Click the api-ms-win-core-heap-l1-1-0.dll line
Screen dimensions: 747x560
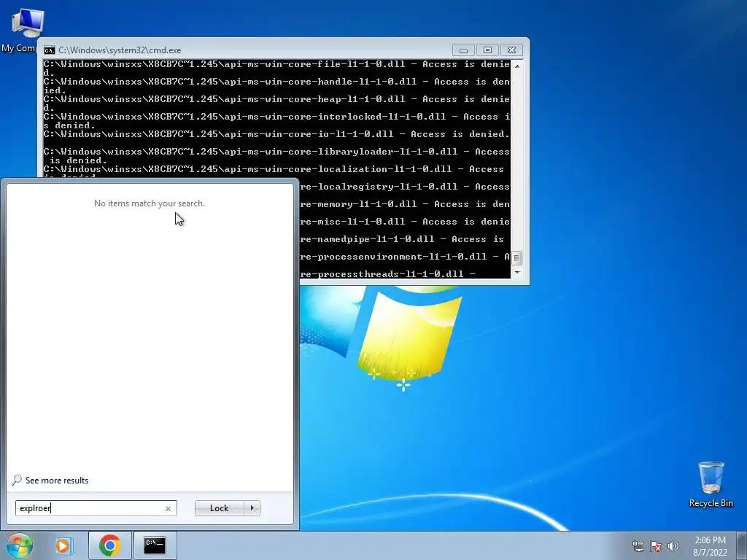(x=276, y=99)
